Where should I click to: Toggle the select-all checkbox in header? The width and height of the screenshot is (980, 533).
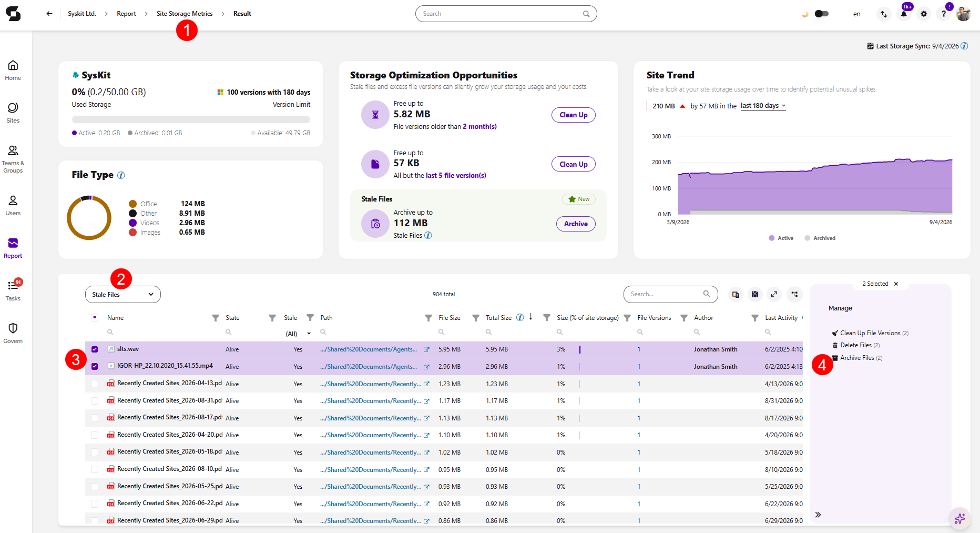(x=95, y=317)
